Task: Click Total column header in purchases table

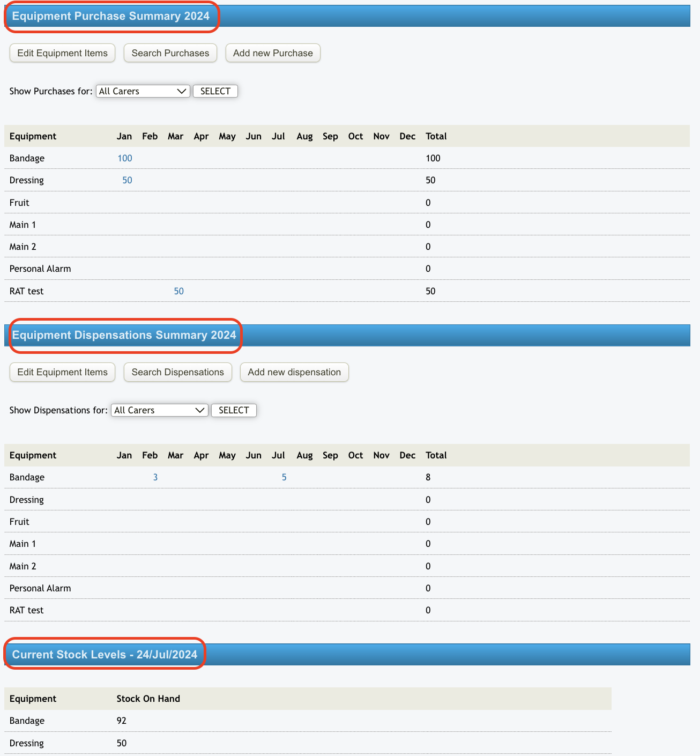Action: (436, 136)
